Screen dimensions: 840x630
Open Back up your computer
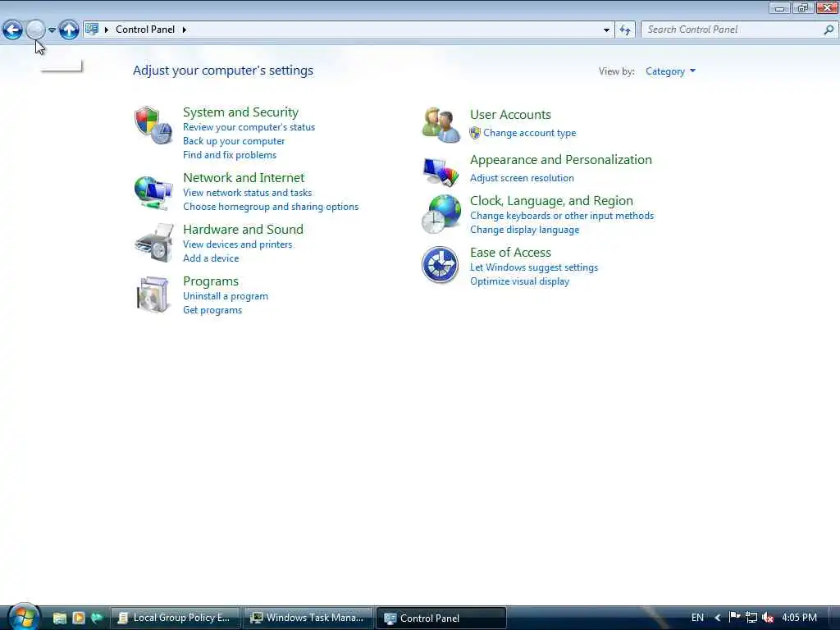(234, 141)
